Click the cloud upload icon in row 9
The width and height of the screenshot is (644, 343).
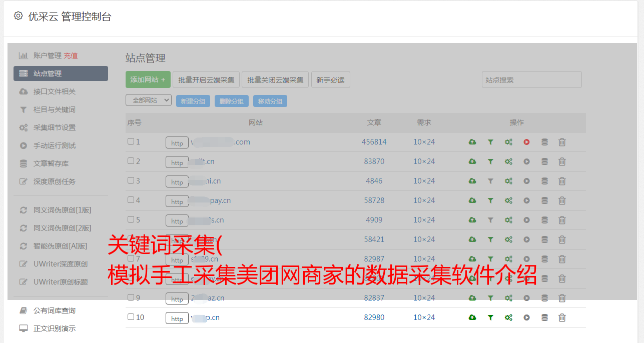[472, 298]
